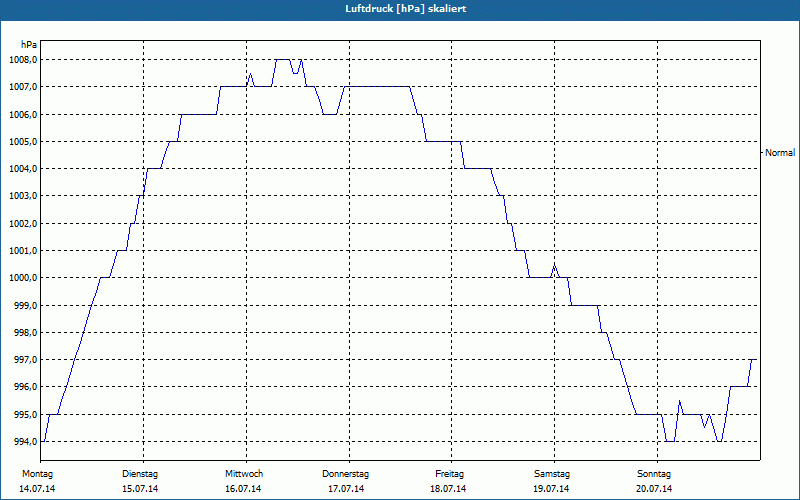Click the date 19.07.14
The height and width of the screenshot is (500, 800).
pos(551,489)
